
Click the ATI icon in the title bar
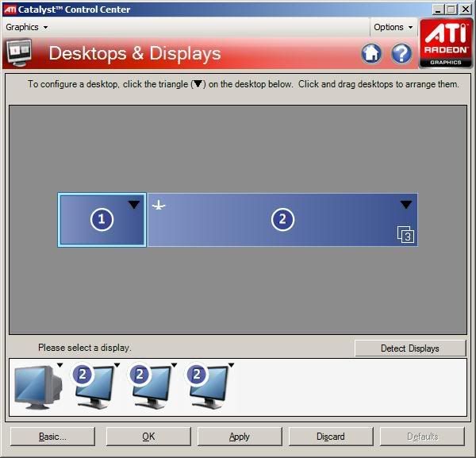[10, 10]
